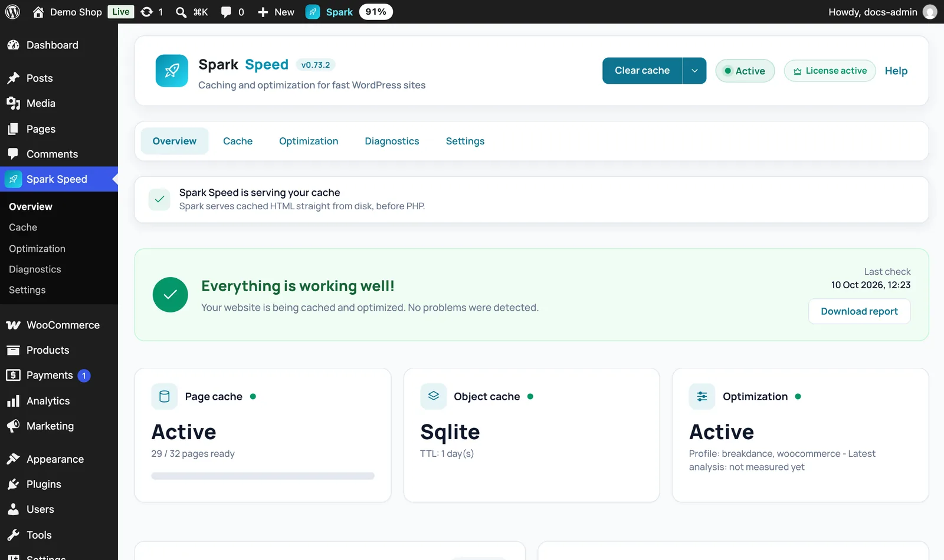Open the Help link
Image resolution: width=944 pixels, height=560 pixels.
pyautogui.click(x=896, y=71)
